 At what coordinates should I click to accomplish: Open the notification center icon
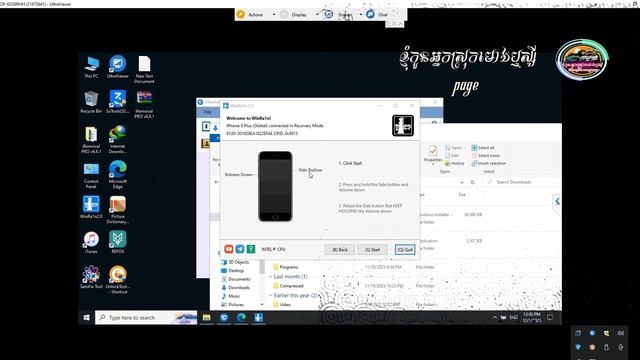(x=551, y=318)
